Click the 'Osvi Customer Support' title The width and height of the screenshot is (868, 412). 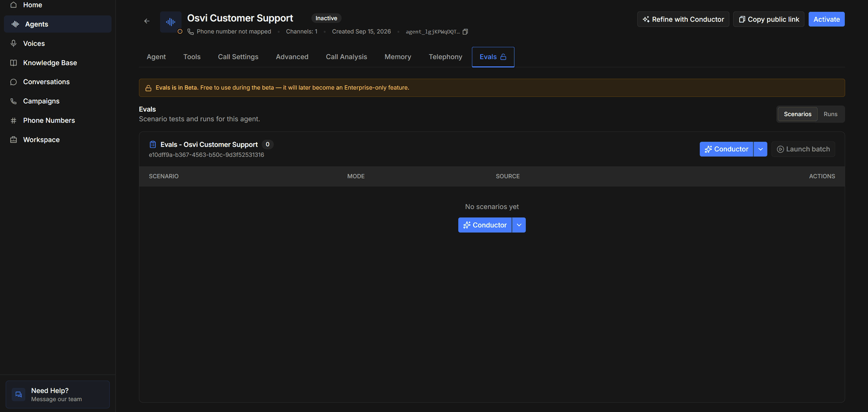click(240, 18)
